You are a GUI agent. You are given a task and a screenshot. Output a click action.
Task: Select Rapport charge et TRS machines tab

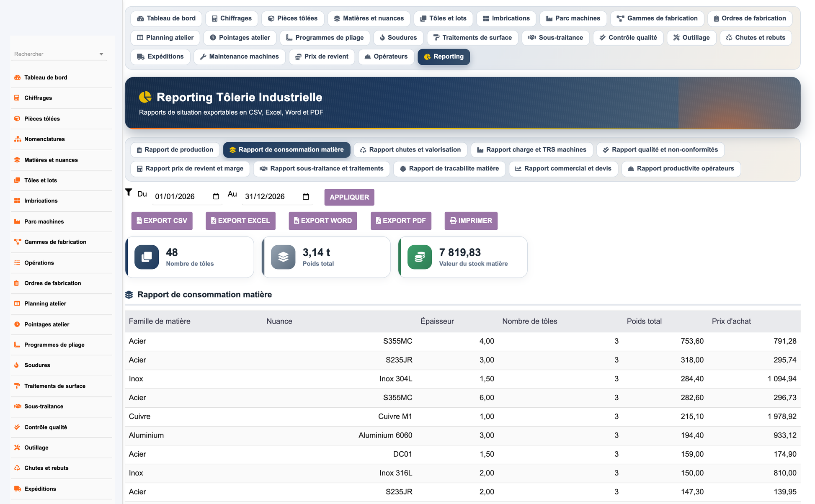pos(532,150)
